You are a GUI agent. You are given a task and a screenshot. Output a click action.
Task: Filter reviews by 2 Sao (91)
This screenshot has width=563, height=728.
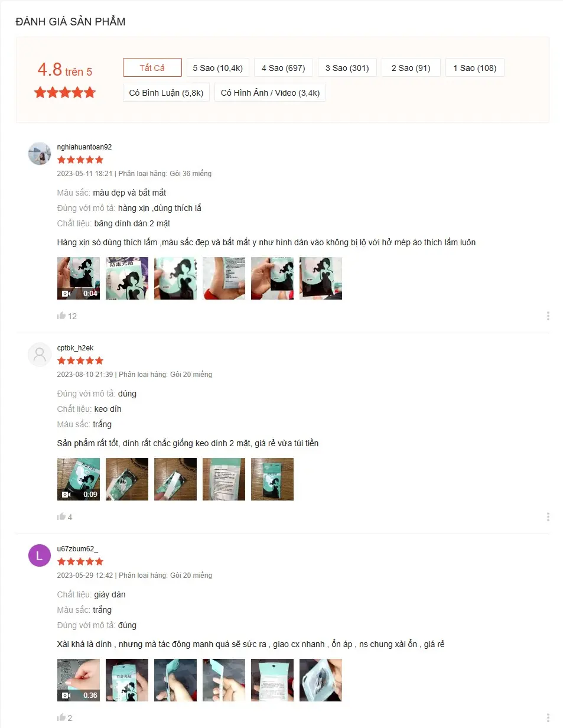tap(411, 67)
